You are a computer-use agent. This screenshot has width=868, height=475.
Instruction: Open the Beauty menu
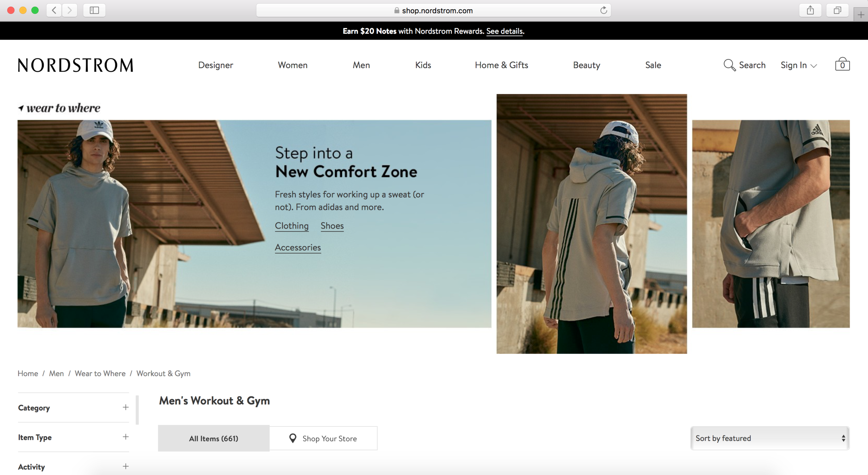click(586, 65)
